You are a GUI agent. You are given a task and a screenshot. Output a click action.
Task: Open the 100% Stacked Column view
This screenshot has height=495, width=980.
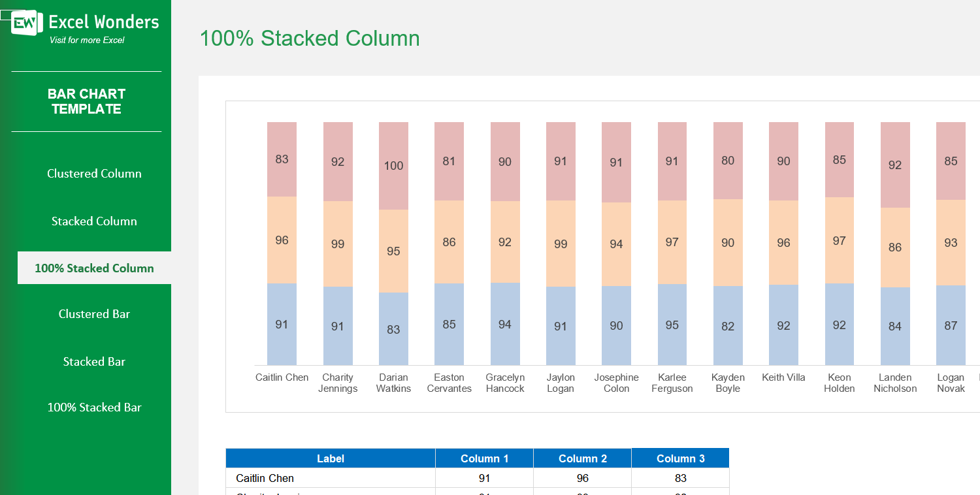pyautogui.click(x=94, y=268)
